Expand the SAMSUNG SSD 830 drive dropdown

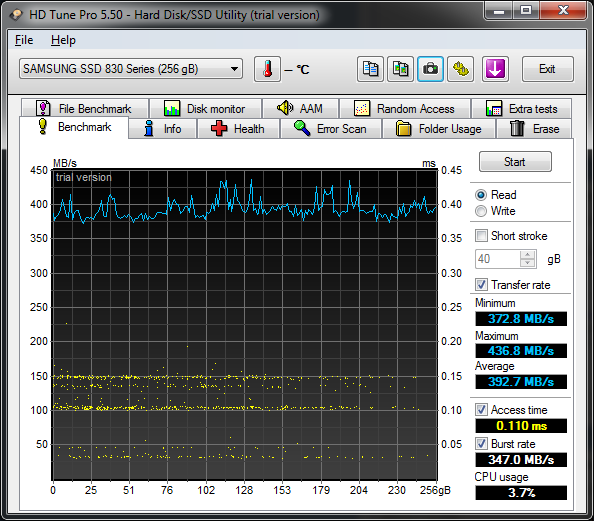[x=131, y=69]
